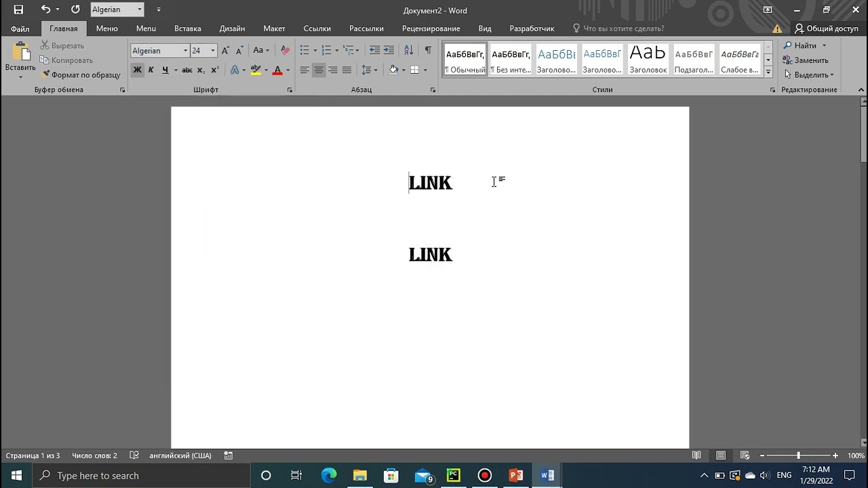Toggle center alignment
Viewport: 868px width, 488px height.
(318, 70)
